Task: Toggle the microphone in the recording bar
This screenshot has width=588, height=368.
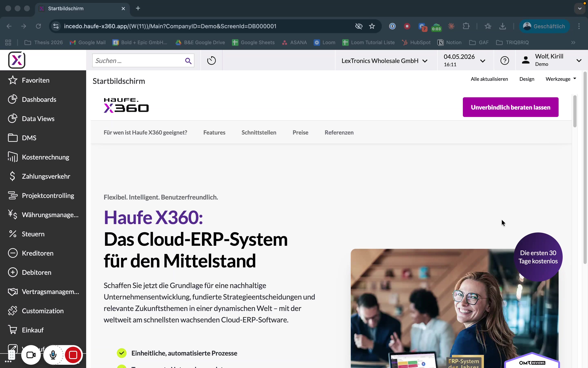Action: pos(53,355)
